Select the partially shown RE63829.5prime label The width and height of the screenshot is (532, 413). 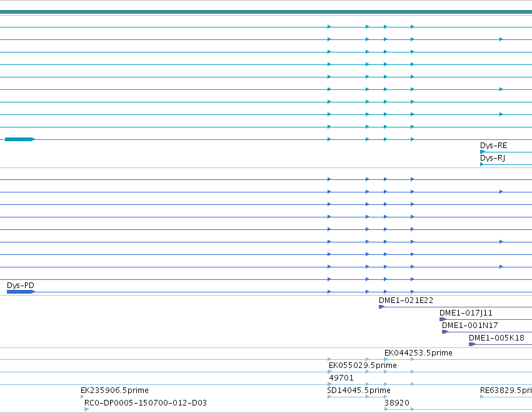[506, 391]
